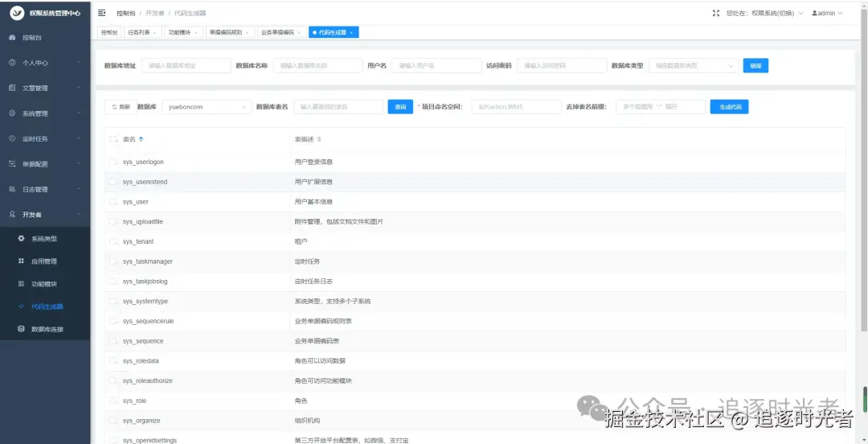Click the 日志管理 sidebar icon

tap(12, 189)
